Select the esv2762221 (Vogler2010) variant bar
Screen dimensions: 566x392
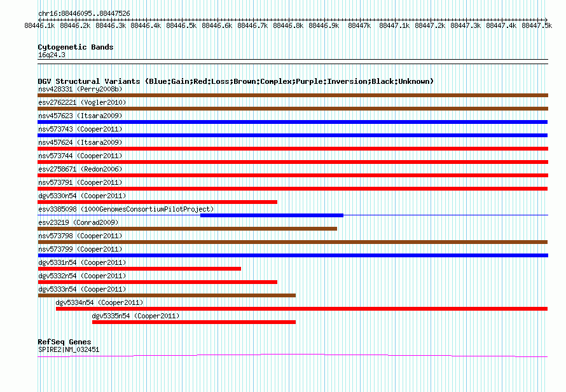click(x=293, y=109)
